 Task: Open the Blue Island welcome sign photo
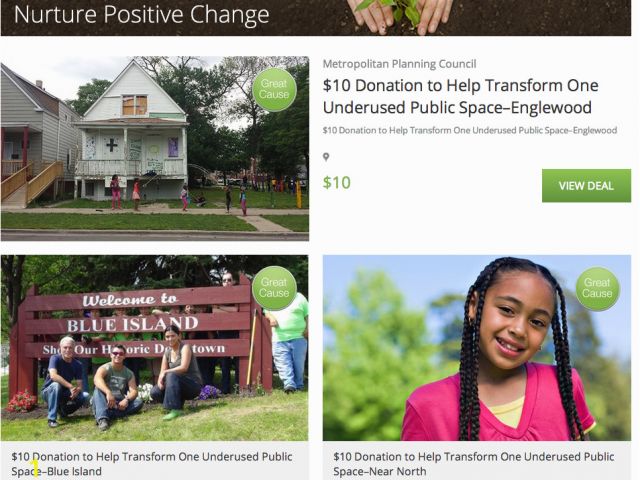tap(155, 348)
